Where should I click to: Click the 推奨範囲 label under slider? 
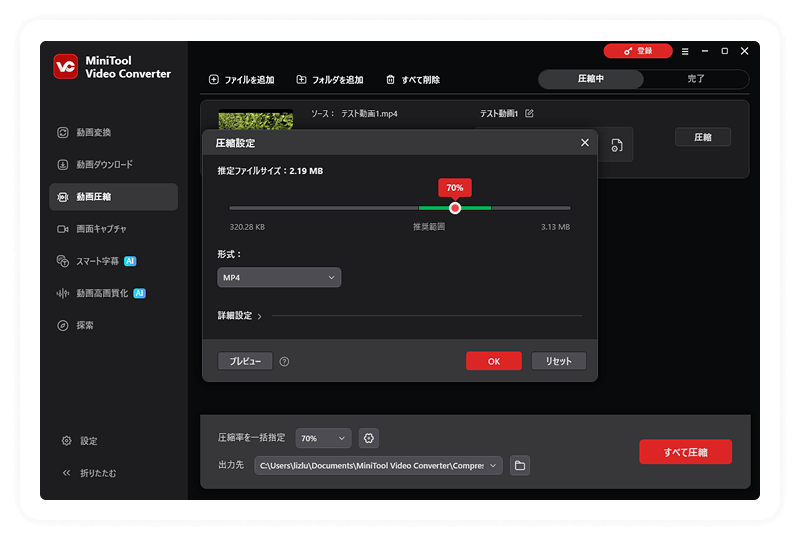429,227
